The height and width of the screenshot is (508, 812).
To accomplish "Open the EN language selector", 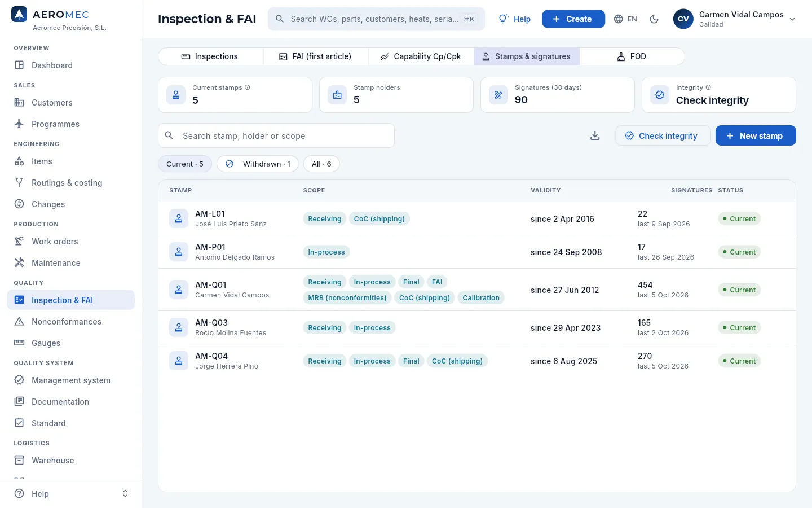I will [625, 19].
